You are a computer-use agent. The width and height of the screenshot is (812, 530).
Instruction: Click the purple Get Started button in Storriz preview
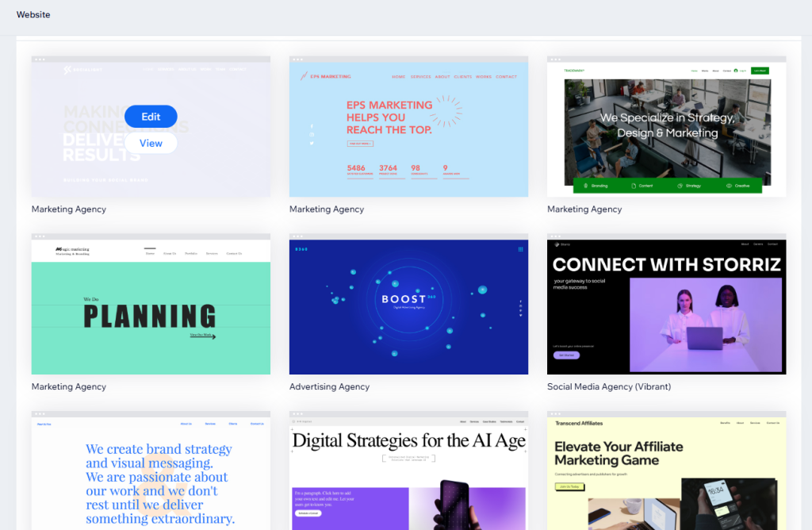[566, 355]
